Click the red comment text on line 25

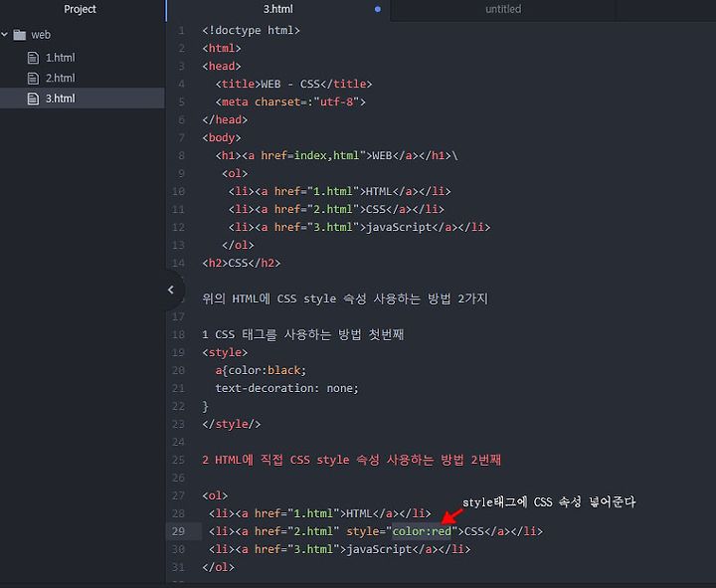point(352,460)
